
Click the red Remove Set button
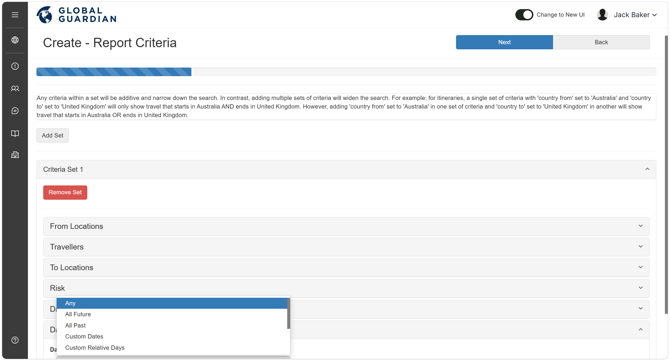pos(65,193)
